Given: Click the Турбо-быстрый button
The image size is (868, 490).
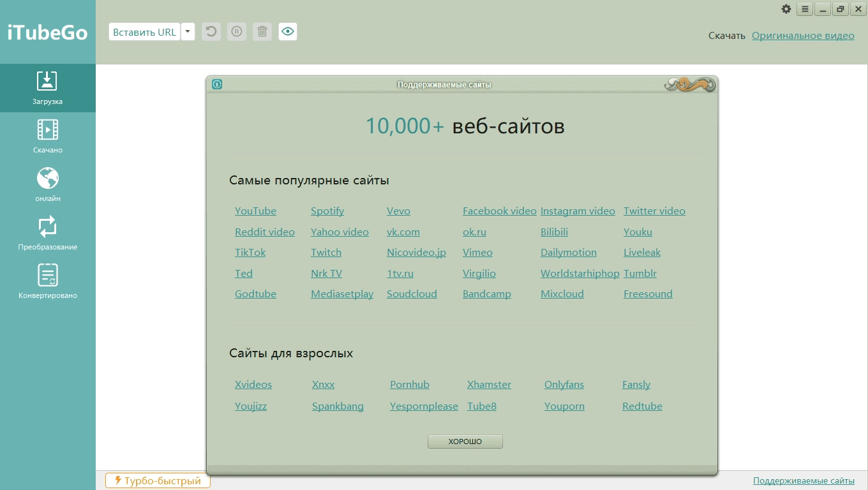Looking at the screenshot, I should click(x=158, y=481).
